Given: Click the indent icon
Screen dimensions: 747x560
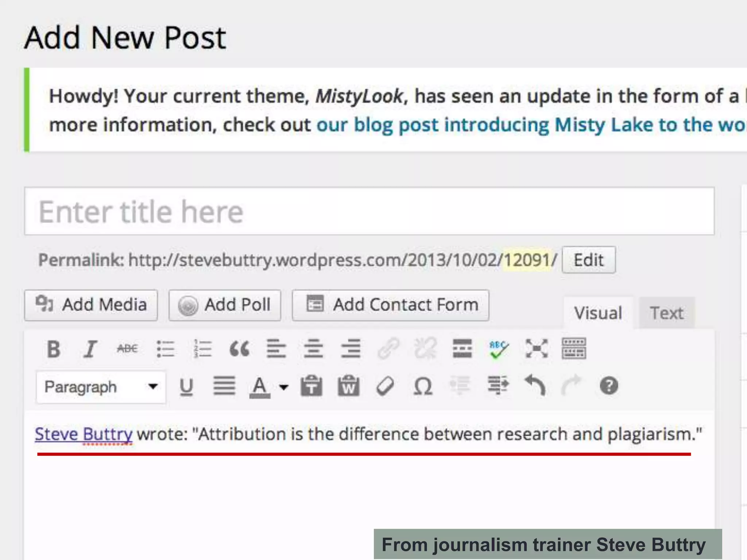Looking at the screenshot, I should (498, 386).
